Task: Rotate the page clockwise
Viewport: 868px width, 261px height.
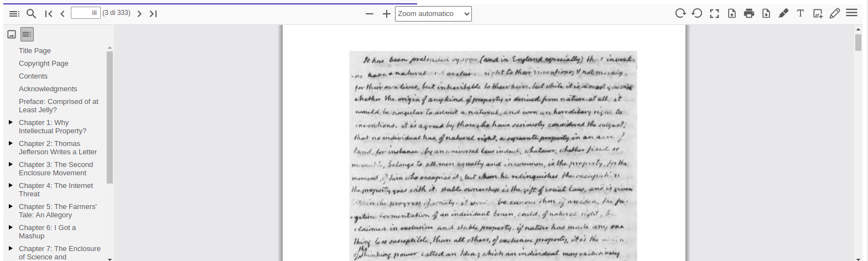Action: (680, 13)
